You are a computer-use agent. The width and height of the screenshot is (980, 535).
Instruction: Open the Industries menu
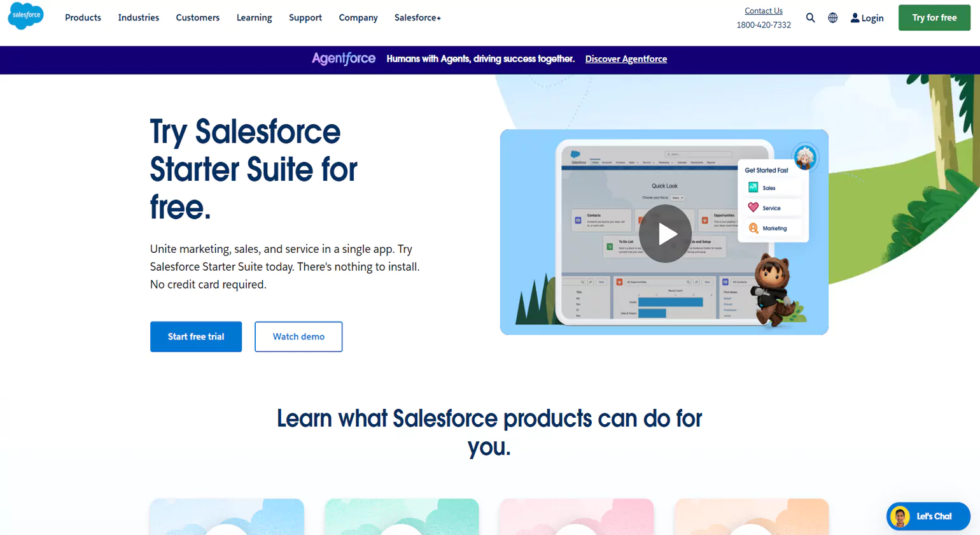click(138, 17)
